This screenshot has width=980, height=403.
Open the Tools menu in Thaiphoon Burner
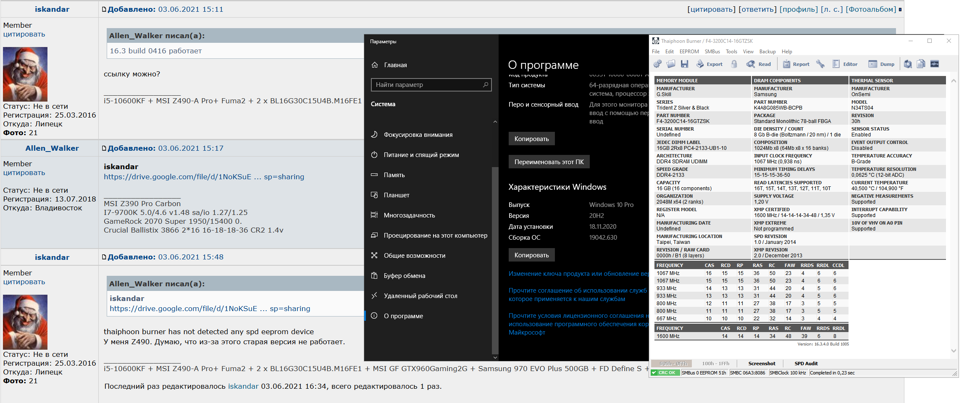click(x=732, y=52)
